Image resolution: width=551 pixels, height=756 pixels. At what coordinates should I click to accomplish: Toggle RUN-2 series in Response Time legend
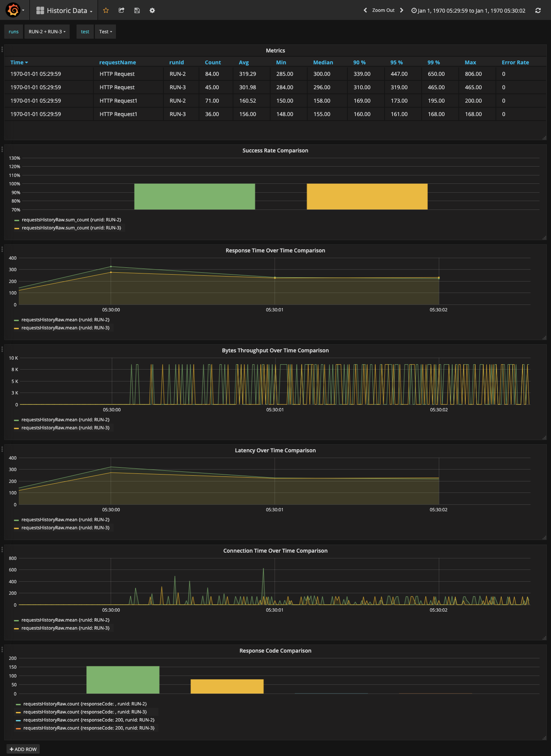[x=65, y=320]
